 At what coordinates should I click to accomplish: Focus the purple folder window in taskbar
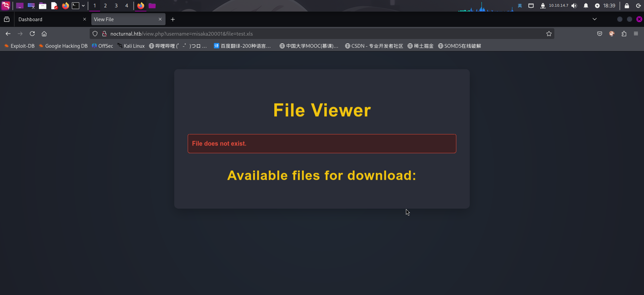(152, 6)
